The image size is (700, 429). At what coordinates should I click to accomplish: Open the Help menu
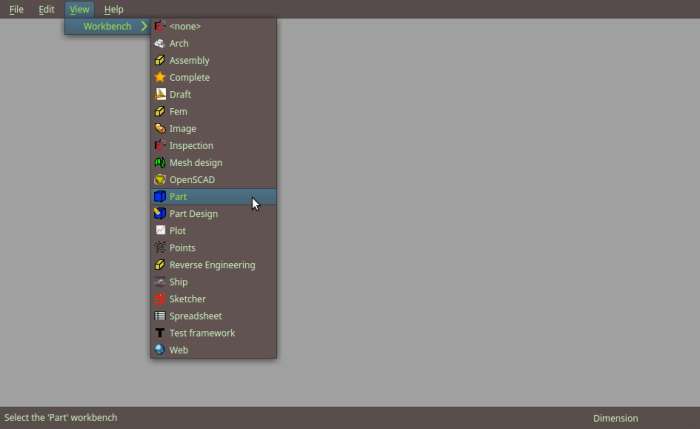pyautogui.click(x=113, y=9)
